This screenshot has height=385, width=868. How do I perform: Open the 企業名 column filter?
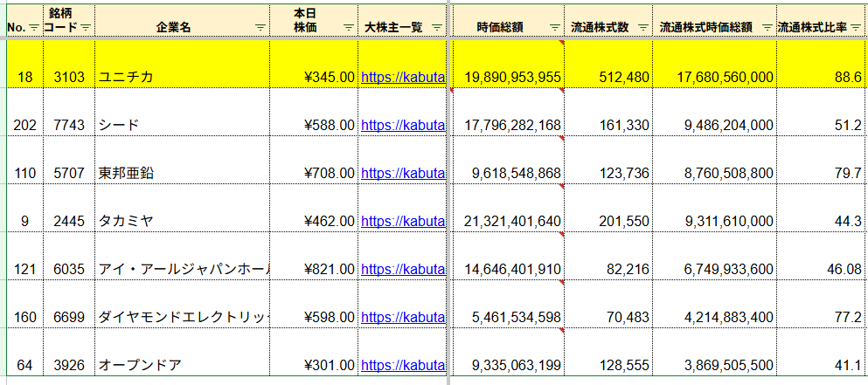coord(260,27)
